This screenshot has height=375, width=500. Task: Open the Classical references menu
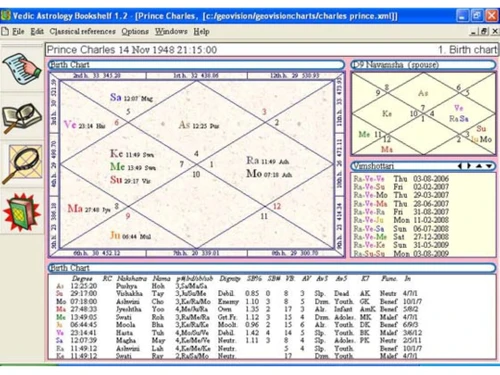pyautogui.click(x=82, y=31)
